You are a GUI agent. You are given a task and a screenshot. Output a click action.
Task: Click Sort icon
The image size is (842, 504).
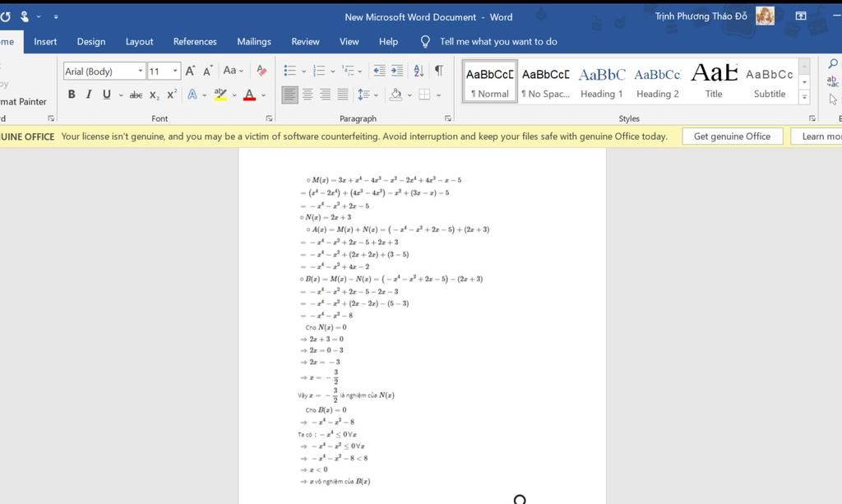(x=419, y=71)
